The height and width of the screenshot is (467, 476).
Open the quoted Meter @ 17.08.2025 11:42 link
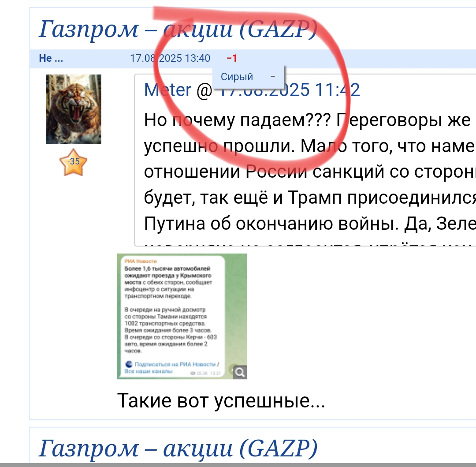click(252, 90)
